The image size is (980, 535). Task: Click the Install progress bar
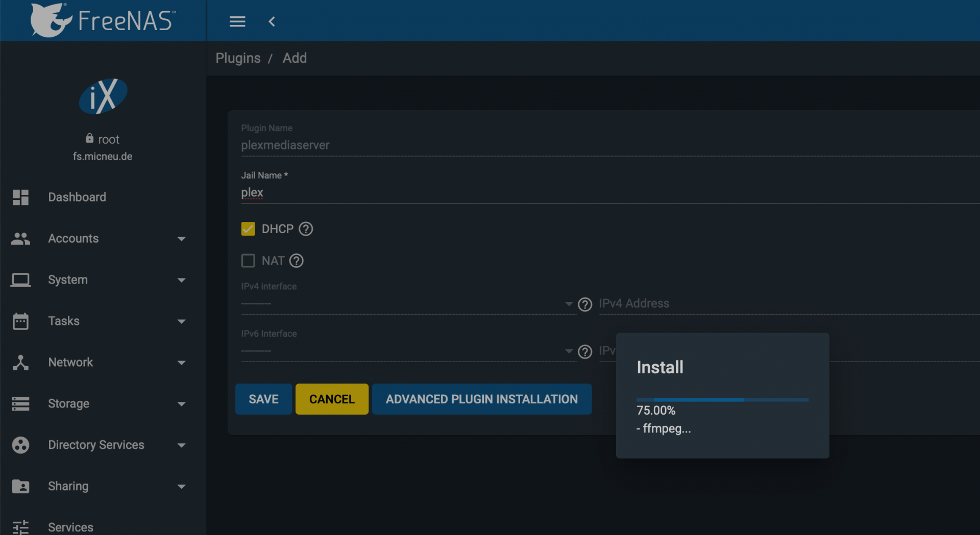(x=723, y=400)
